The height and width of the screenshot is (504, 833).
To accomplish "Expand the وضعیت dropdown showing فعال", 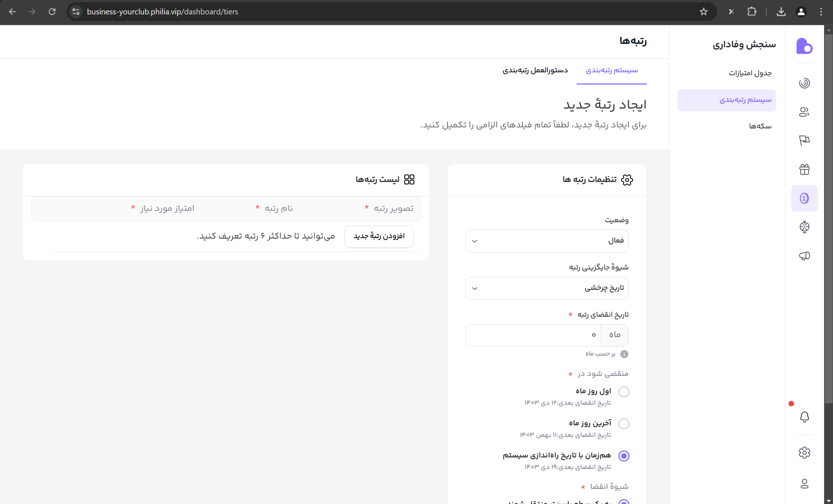I will coord(547,241).
